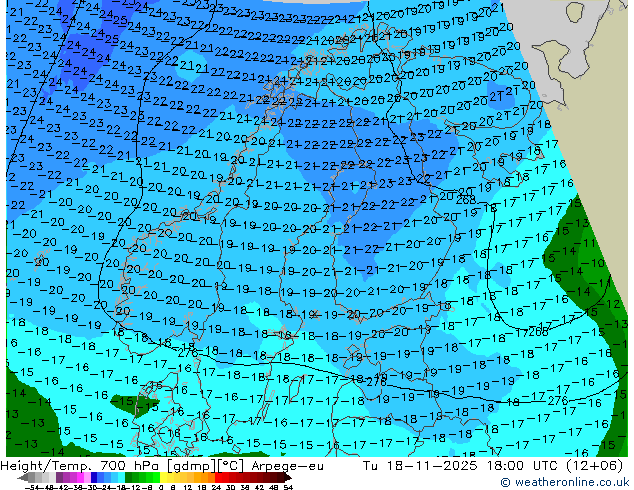
Task: Select the yellow legend band at 0
Action: (163, 478)
